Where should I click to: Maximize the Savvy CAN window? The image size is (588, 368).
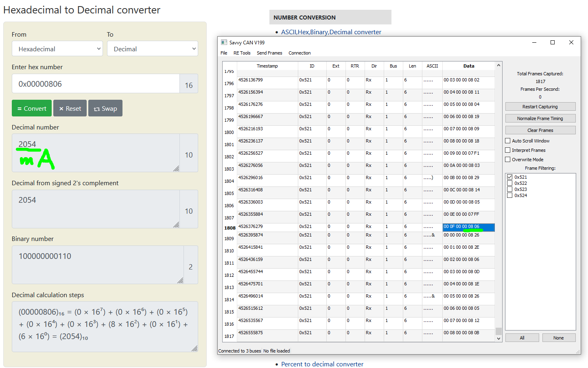(x=553, y=42)
